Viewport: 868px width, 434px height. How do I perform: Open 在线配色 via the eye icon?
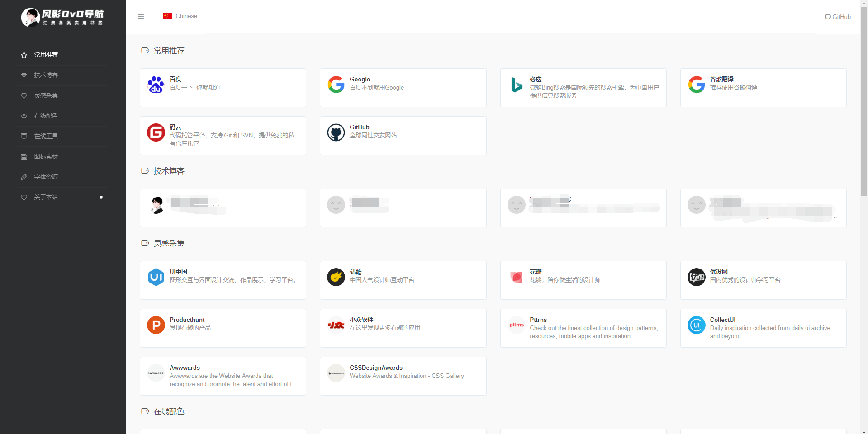23,116
